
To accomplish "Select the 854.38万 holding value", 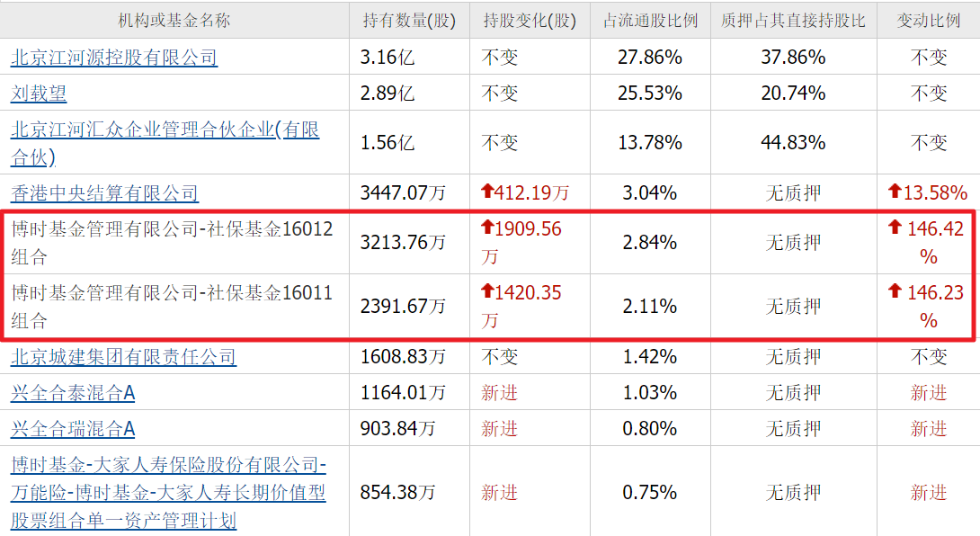I will pos(398,493).
